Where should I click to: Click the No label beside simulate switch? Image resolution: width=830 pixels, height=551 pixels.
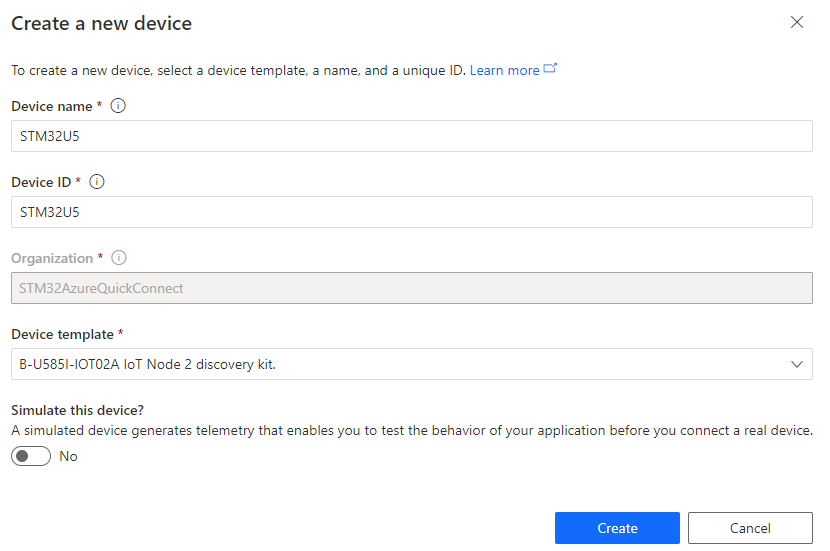tap(68, 456)
